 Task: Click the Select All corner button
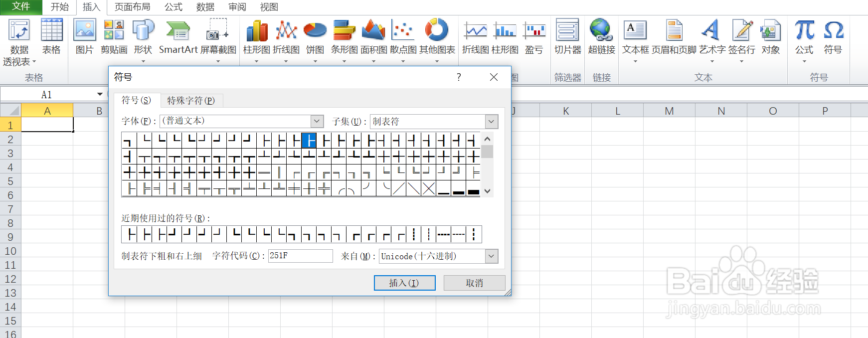pyautogui.click(x=10, y=110)
